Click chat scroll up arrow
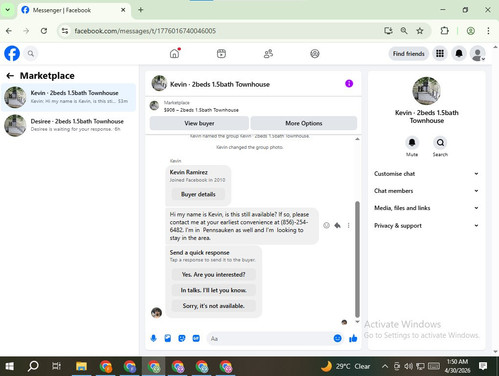The height and width of the screenshot is (376, 499). (x=357, y=139)
